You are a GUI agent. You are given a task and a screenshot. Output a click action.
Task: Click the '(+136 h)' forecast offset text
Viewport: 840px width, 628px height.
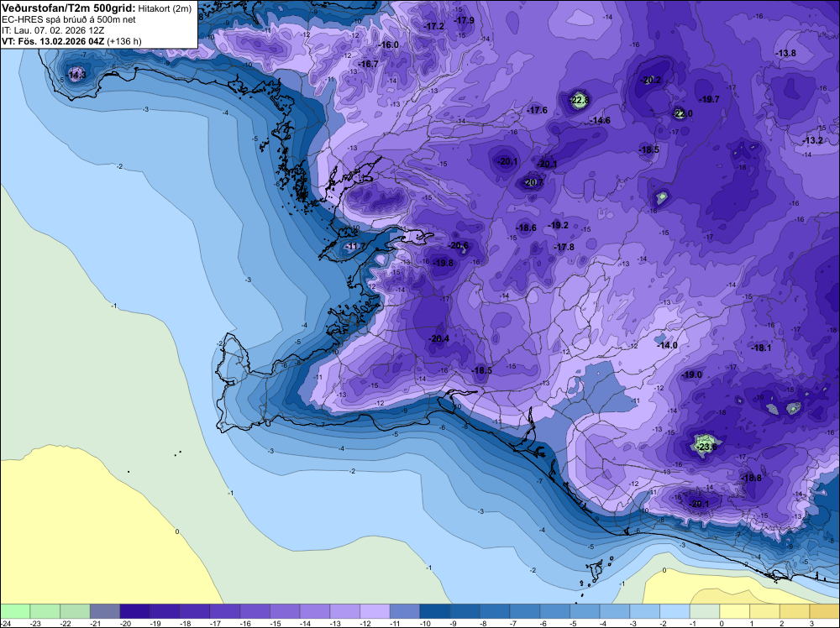[x=124, y=41]
